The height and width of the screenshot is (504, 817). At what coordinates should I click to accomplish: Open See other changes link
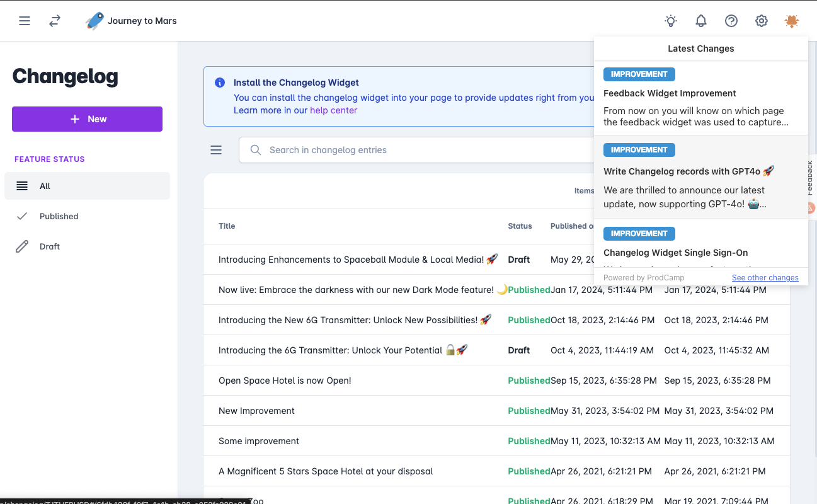click(x=765, y=278)
